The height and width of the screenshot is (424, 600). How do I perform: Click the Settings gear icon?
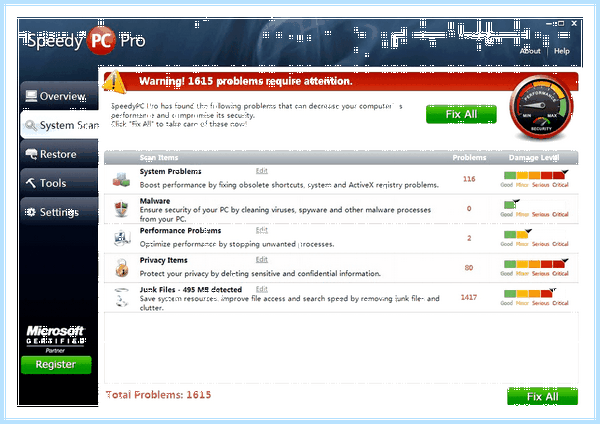[x=31, y=212]
